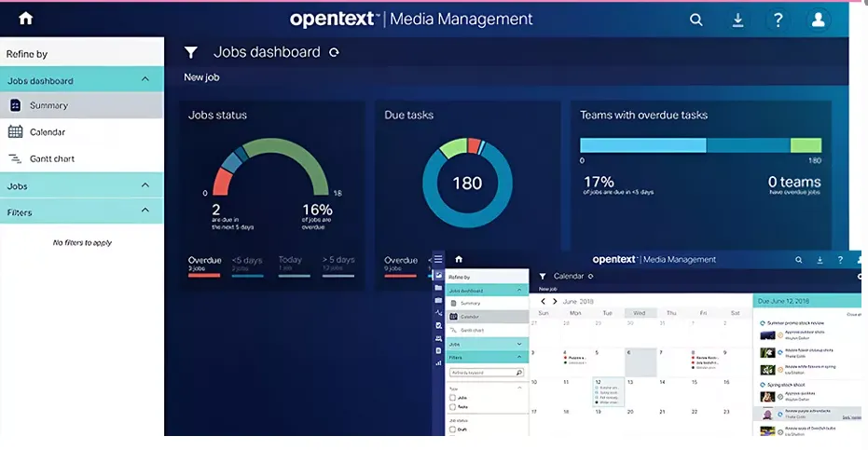Select Summary in the main sidebar
Image resolution: width=868 pixels, height=450 pixels.
click(81, 105)
